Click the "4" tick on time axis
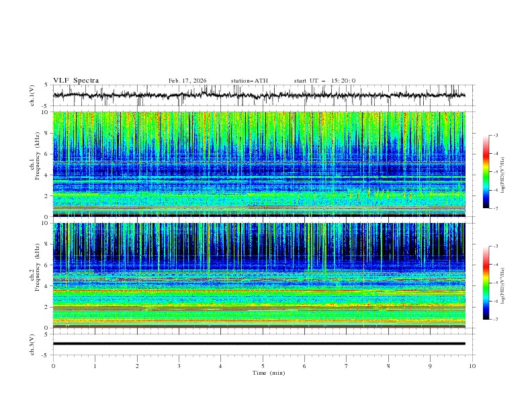 tap(220, 366)
